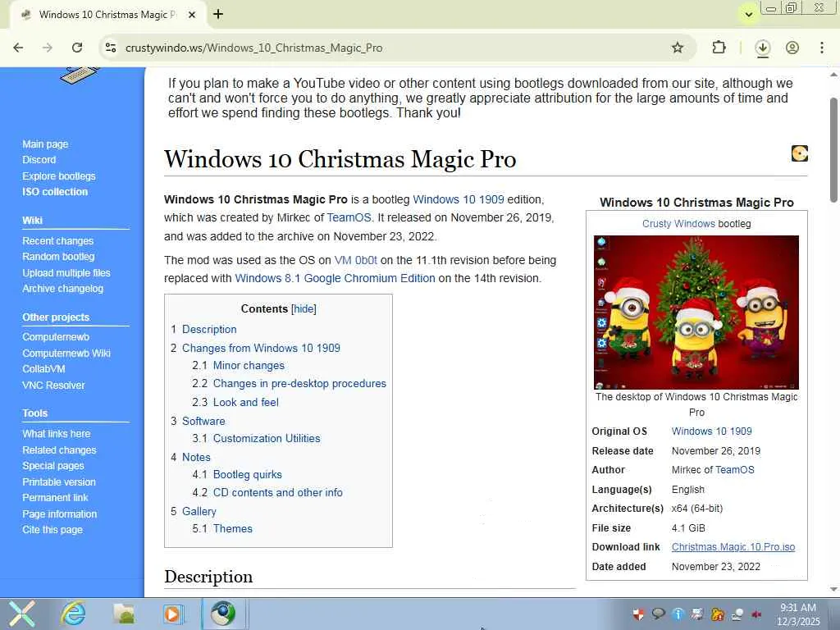The height and width of the screenshot is (630, 840).
Task: Go to Explore bootlegs
Action: (59, 176)
